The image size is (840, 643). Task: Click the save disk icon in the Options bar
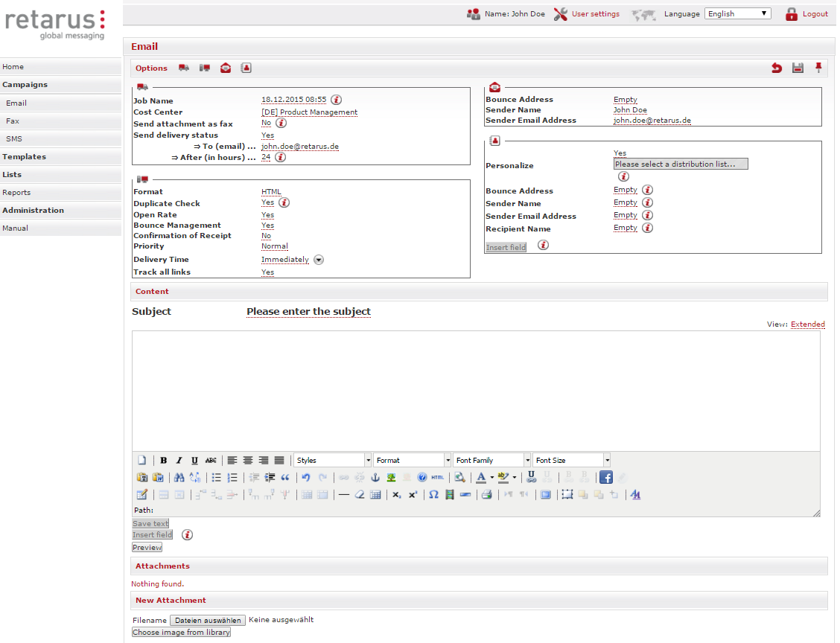point(798,68)
